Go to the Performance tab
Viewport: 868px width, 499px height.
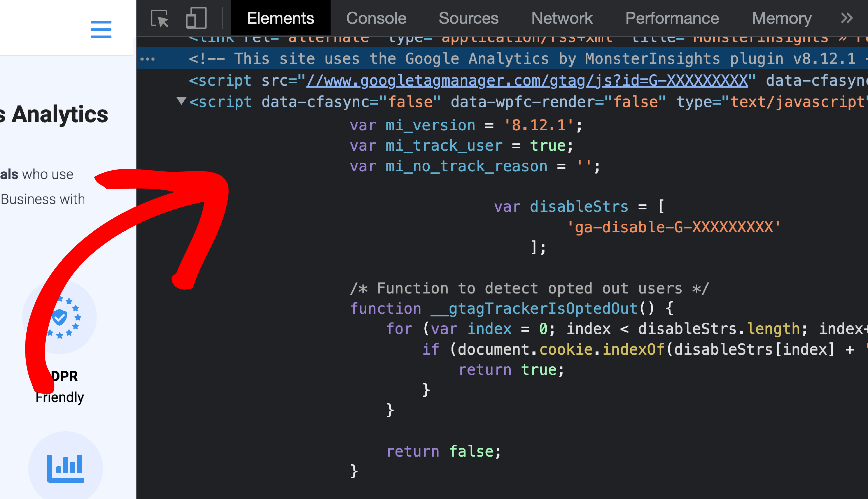click(672, 18)
